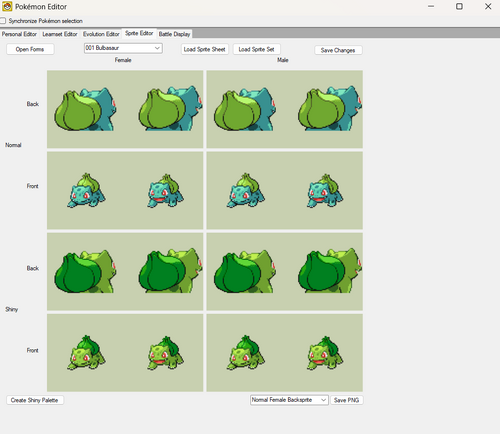This screenshot has width=500, height=434.
Task: Open the Learnset Editor tab
Action: [x=60, y=34]
